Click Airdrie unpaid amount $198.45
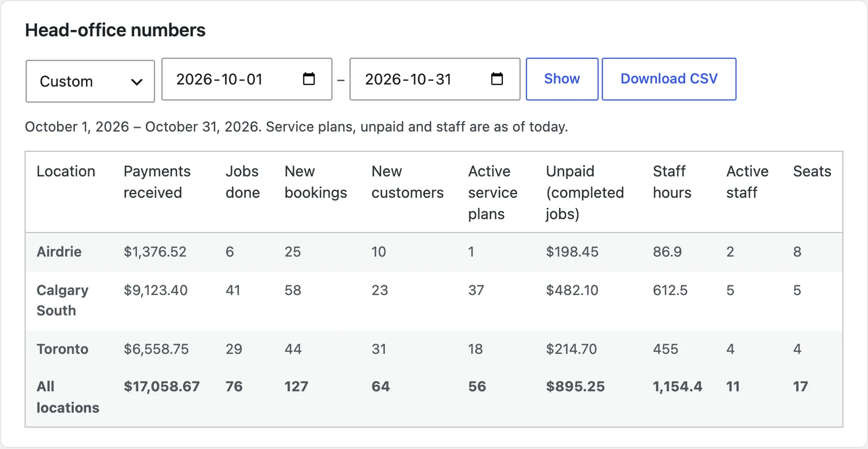 tap(572, 252)
